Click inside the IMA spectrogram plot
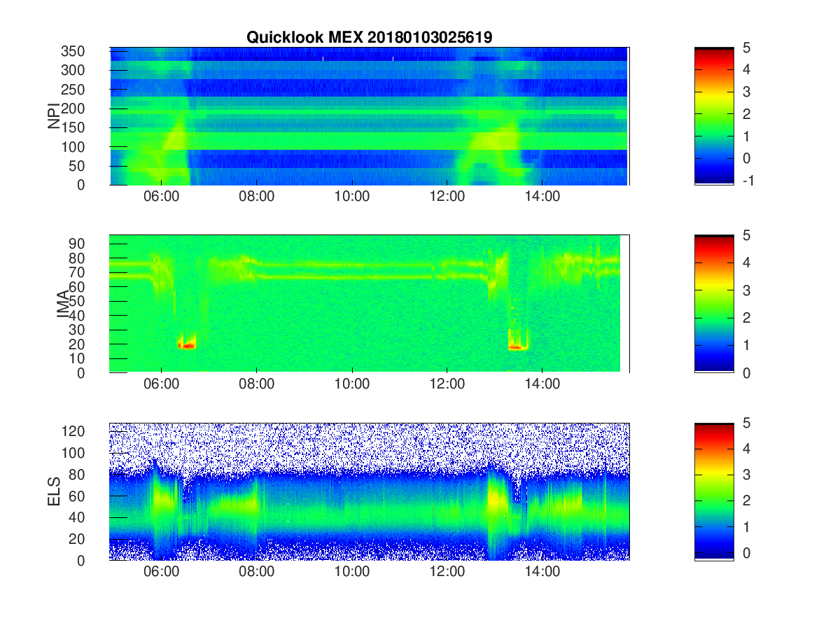840x630 pixels. tap(369, 304)
